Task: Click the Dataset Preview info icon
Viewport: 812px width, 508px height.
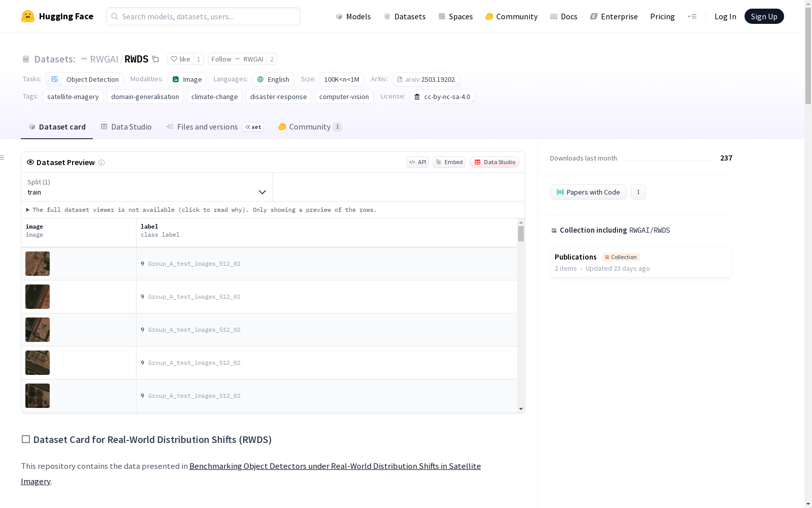Action: tap(101, 163)
